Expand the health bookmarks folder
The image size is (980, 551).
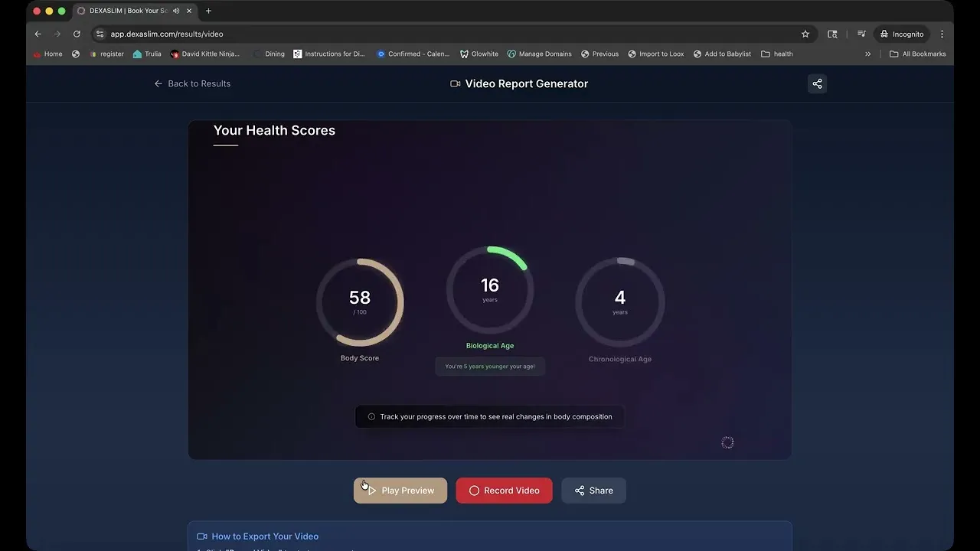coord(776,54)
